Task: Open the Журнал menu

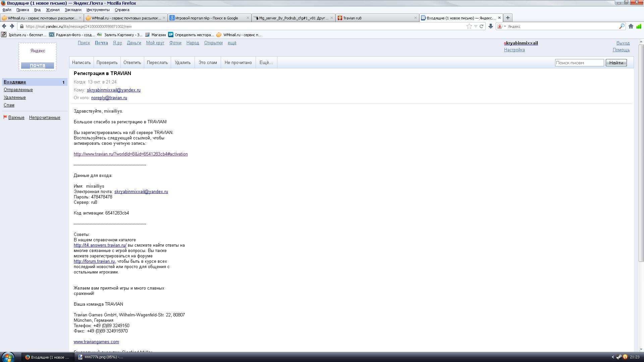Action: pos(53,10)
